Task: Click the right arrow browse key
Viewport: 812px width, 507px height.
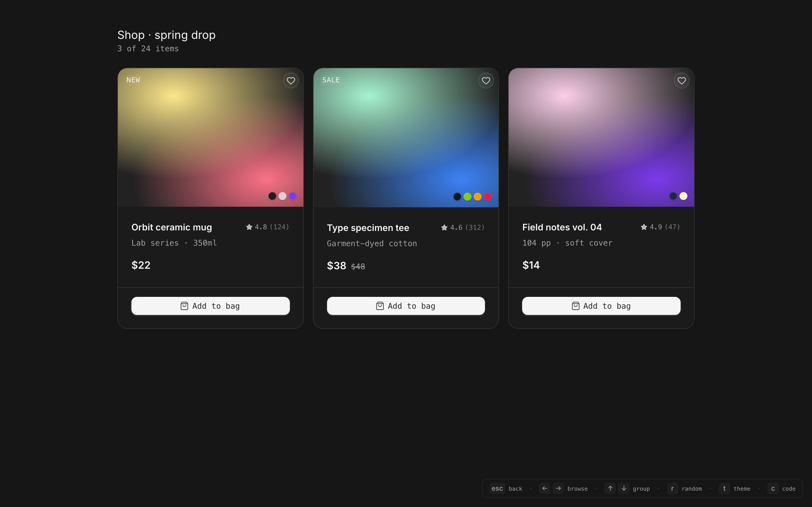Action: click(x=558, y=488)
